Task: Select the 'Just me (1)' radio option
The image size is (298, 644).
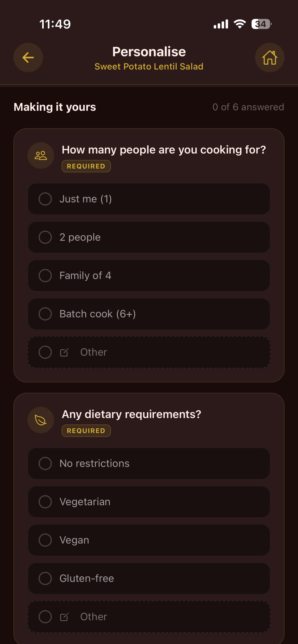Action: 149,199
